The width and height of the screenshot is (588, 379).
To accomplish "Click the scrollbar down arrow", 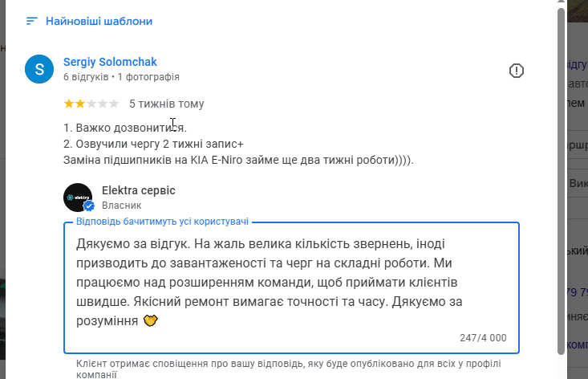I will (x=561, y=373).
